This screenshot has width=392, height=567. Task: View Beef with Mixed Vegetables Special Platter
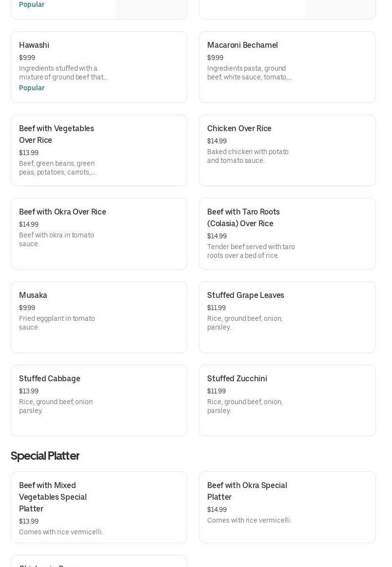pos(98,507)
